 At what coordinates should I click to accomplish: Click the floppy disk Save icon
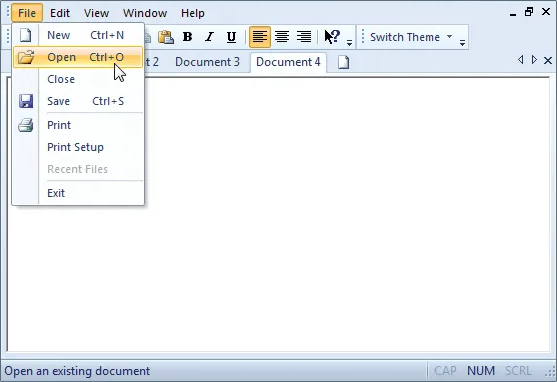click(x=26, y=101)
